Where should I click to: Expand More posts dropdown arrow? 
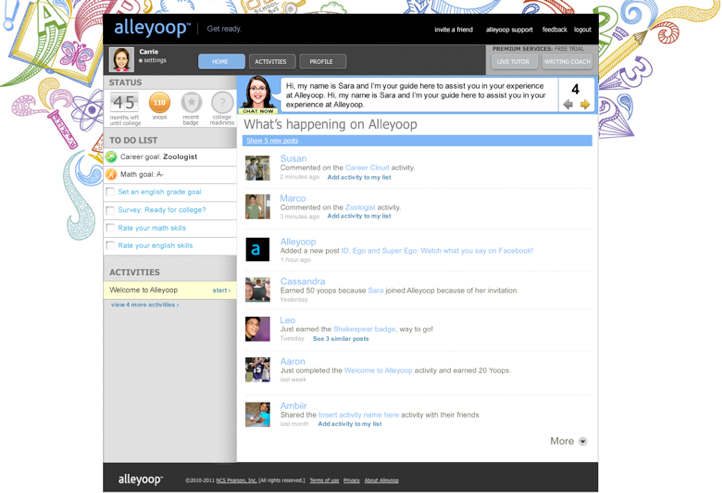[x=582, y=441]
